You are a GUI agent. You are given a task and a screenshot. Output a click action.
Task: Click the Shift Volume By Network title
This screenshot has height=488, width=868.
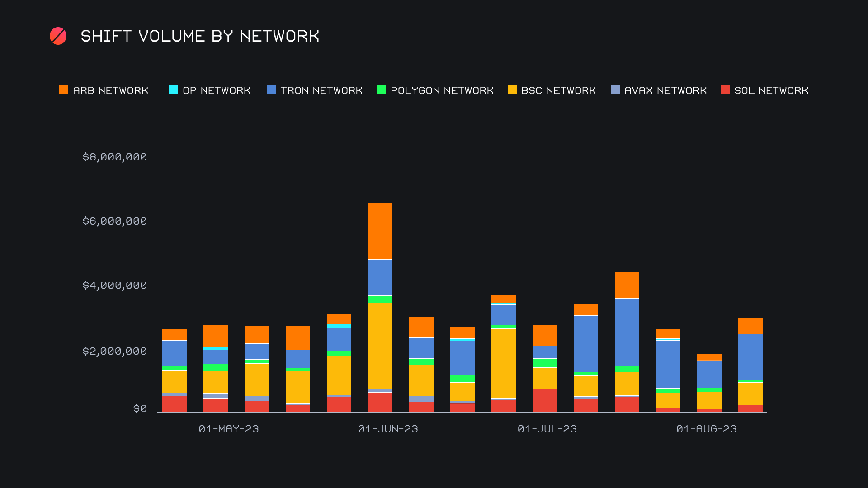pyautogui.click(x=200, y=36)
